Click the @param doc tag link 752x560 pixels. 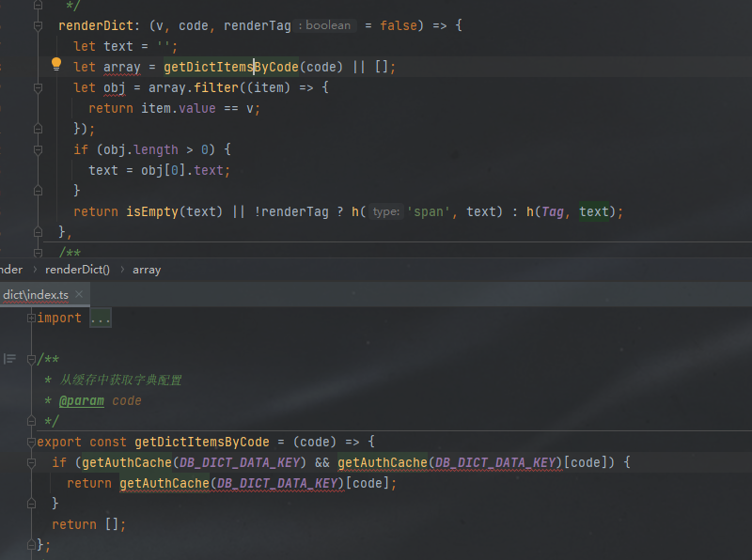81,401
